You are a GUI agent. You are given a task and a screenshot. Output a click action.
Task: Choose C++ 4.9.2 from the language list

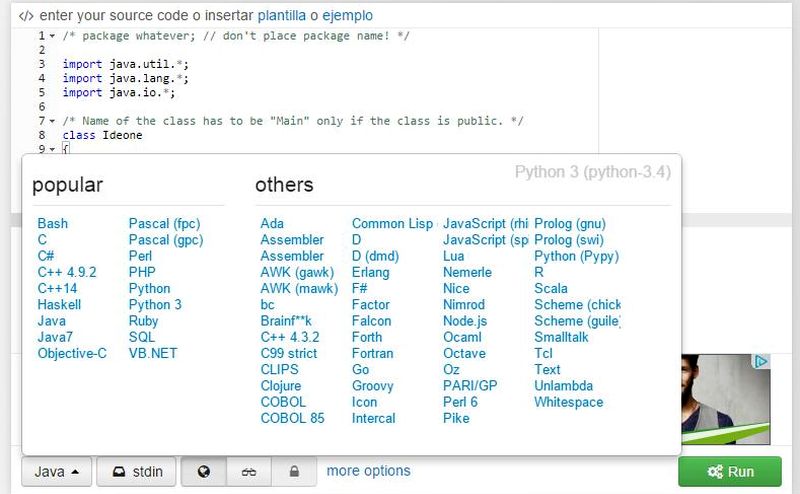coord(67,273)
